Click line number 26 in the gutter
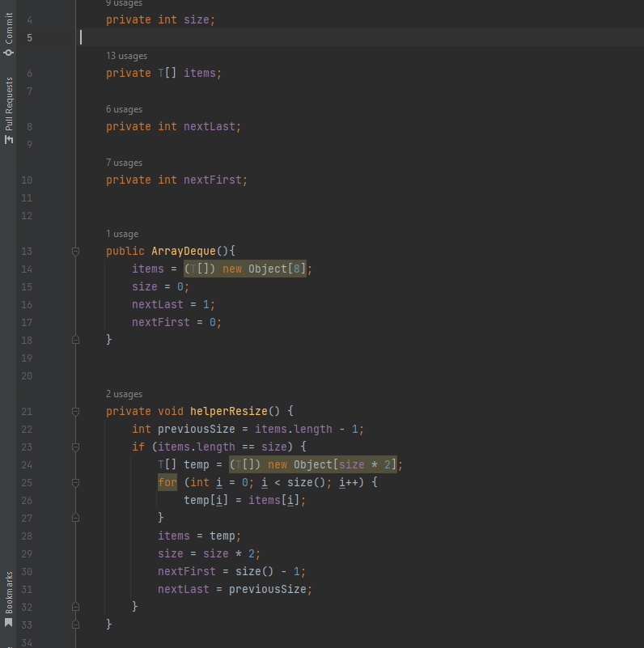This screenshot has height=648, width=644. pos(27,501)
